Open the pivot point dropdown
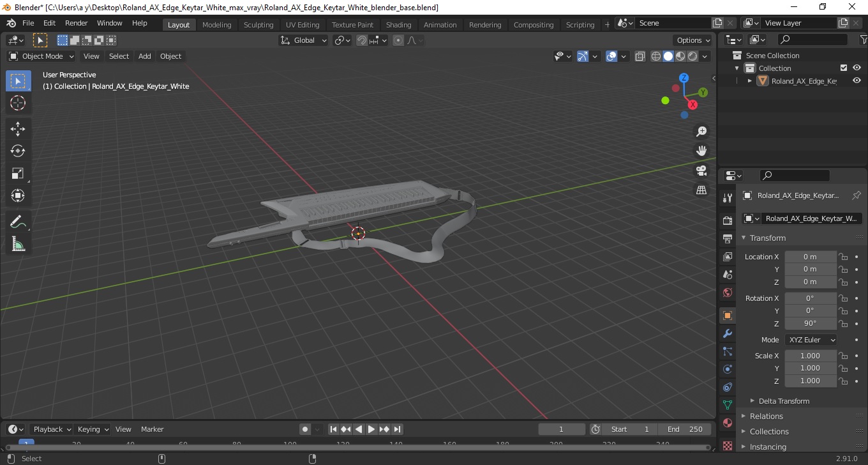Image resolution: width=868 pixels, height=465 pixels. click(x=342, y=40)
